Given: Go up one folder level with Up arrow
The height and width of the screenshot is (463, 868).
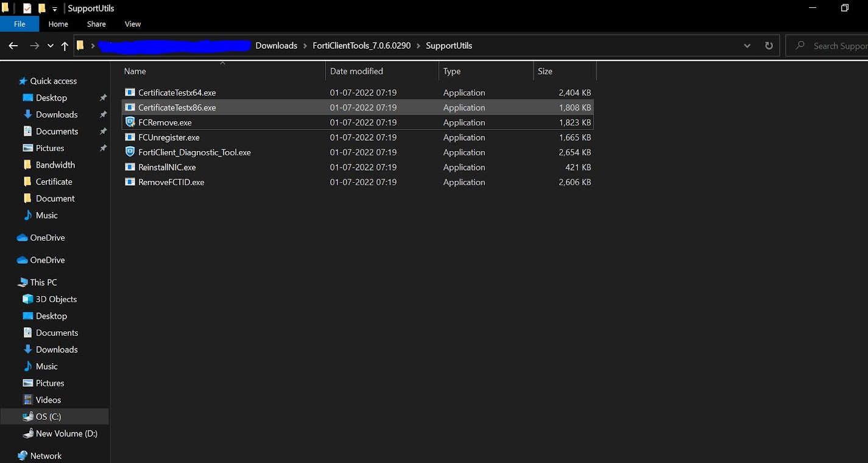Looking at the screenshot, I should point(65,46).
